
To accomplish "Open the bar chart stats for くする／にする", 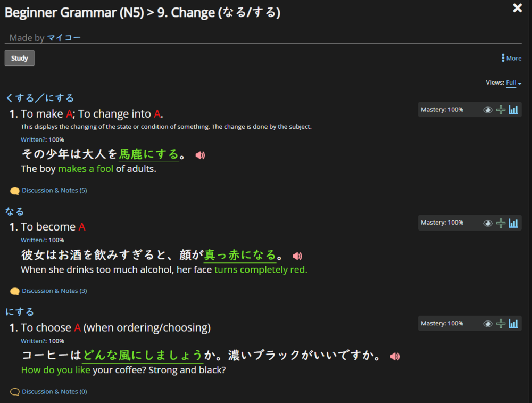I will coord(513,109).
